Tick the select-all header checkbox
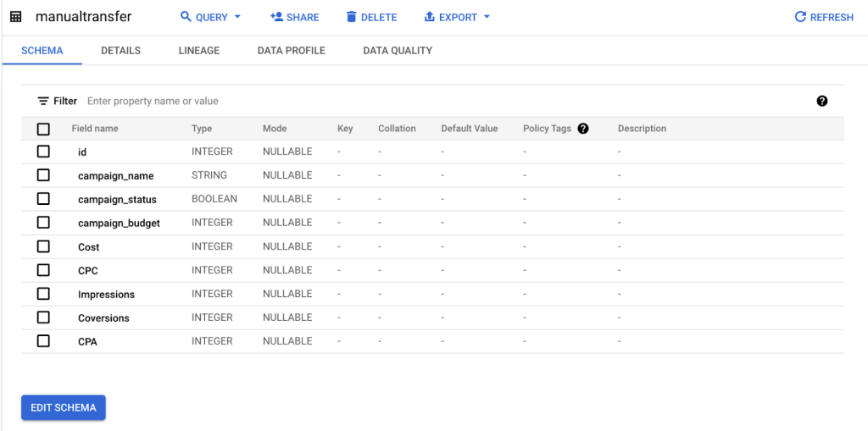The image size is (868, 431). [x=43, y=129]
